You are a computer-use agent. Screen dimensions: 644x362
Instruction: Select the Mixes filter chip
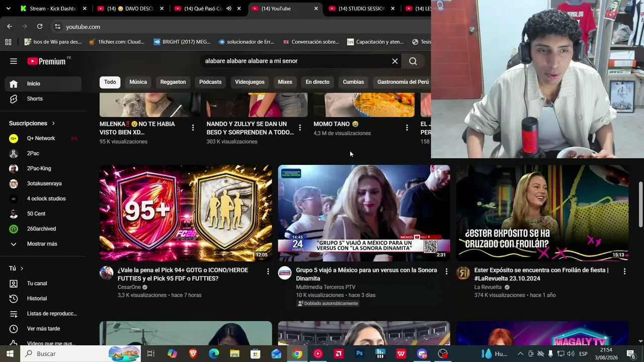click(285, 82)
